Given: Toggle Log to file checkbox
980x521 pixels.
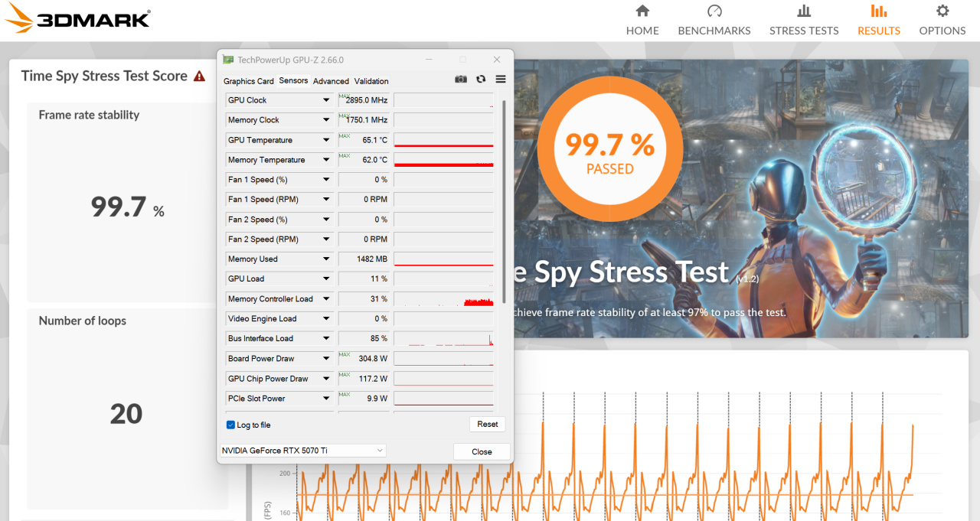Looking at the screenshot, I should coord(230,425).
